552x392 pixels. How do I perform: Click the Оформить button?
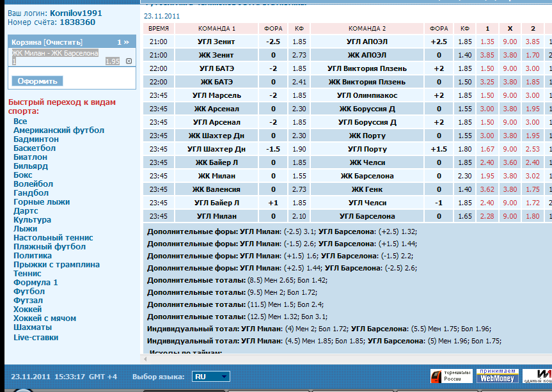point(37,81)
